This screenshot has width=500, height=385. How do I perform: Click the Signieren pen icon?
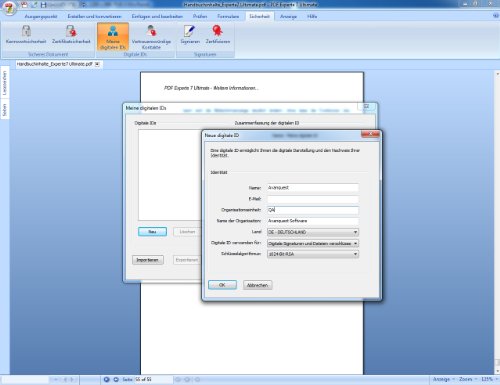point(190,31)
